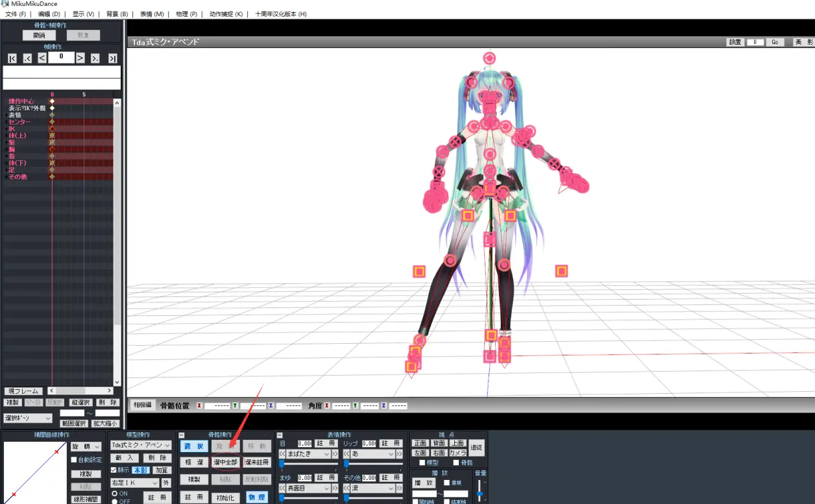Enable the 模型 view-follow checkbox
This screenshot has height=504, width=815.
tap(422, 462)
